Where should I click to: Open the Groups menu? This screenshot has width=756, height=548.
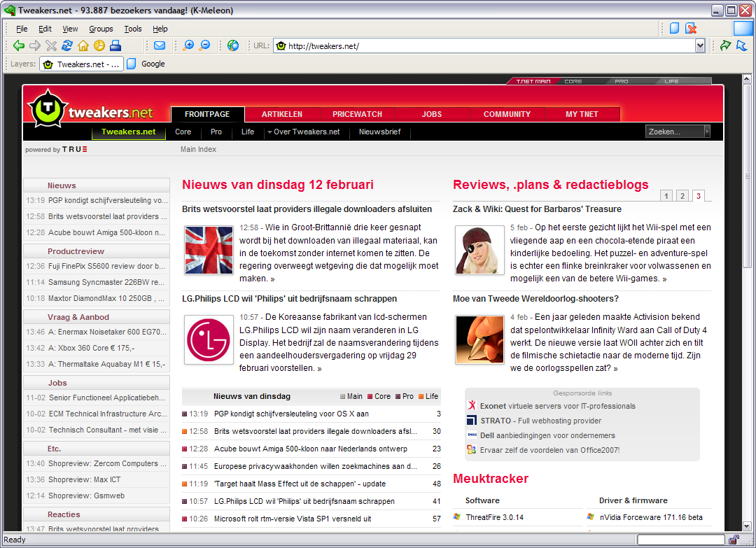tap(101, 29)
